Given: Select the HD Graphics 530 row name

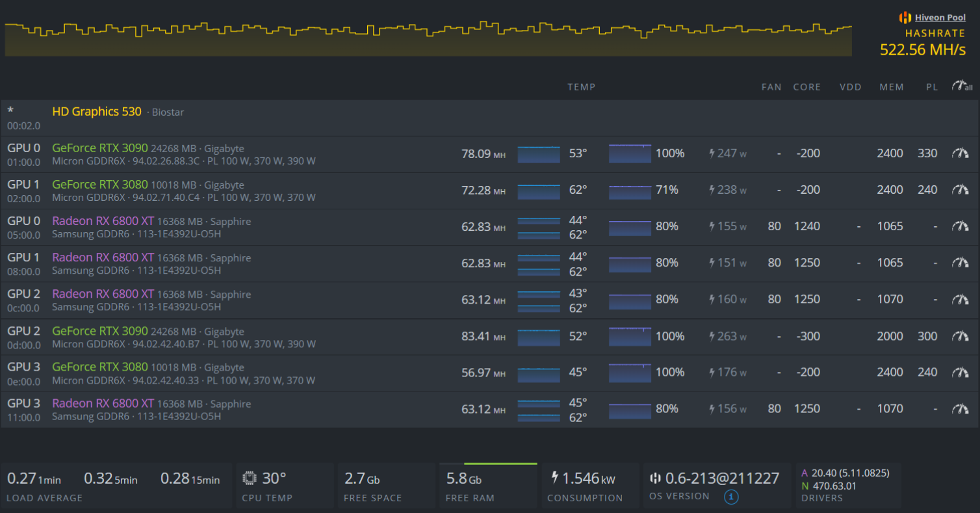Looking at the screenshot, I should point(97,111).
